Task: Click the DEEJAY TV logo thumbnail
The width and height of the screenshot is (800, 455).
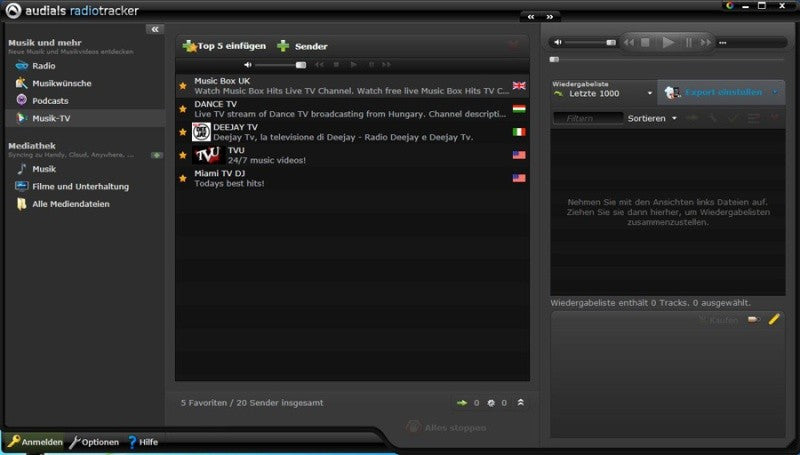Action: [201, 132]
